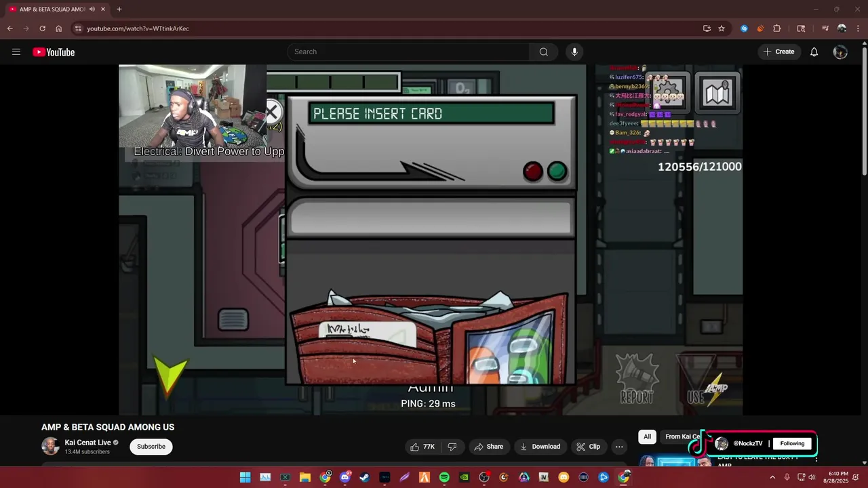Open volume control in system tray
The image size is (868, 488).
point(812,477)
